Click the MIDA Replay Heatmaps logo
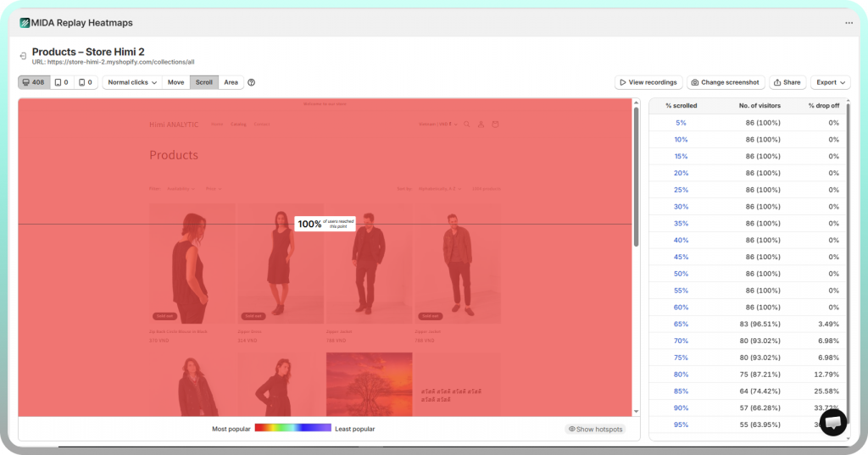The image size is (868, 455). click(x=25, y=23)
